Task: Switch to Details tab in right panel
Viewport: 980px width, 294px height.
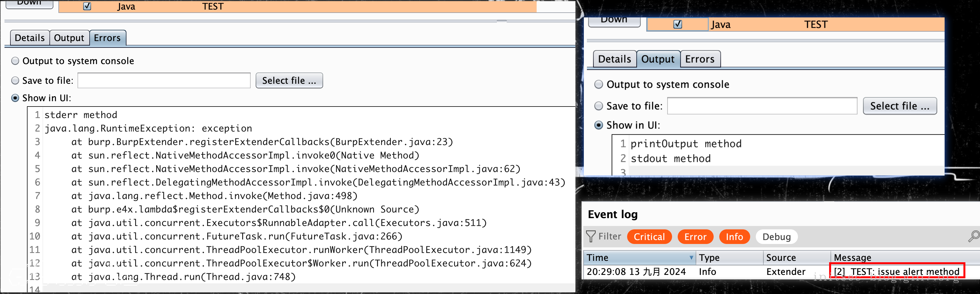Action: click(x=614, y=59)
